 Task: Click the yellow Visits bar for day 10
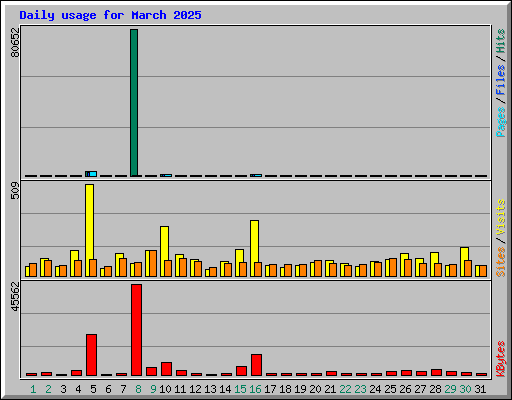[164, 251]
